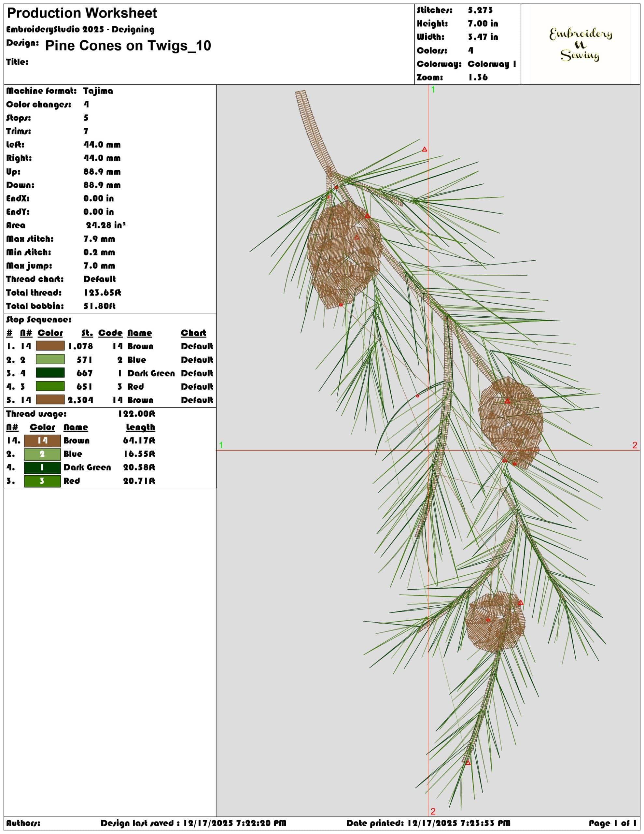Click the Machine format value Tajima
Viewport: 644px width, 834px height.
(98, 91)
